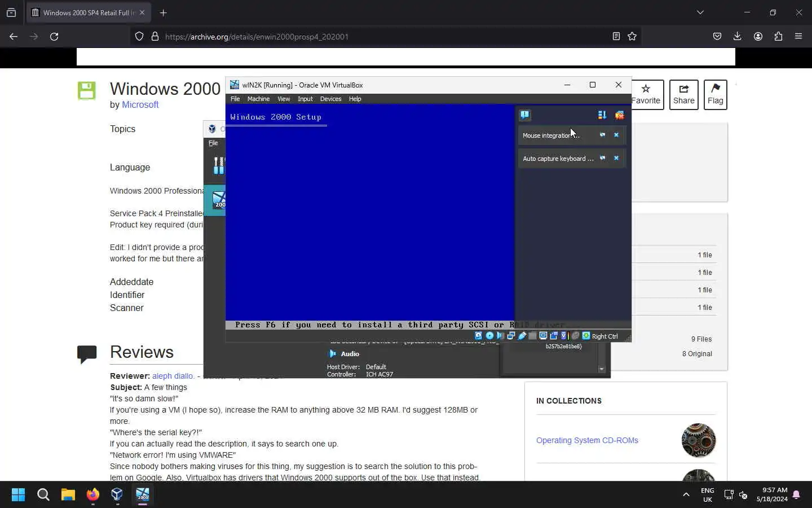Image resolution: width=812 pixels, height=508 pixels.
Task: Click the USB devices status icon
Action: pyautogui.click(x=522, y=336)
